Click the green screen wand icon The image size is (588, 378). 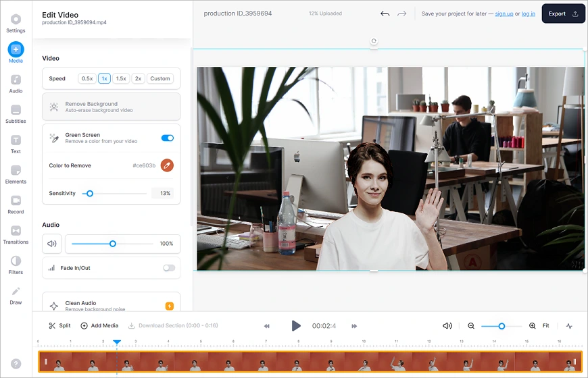[x=54, y=138]
